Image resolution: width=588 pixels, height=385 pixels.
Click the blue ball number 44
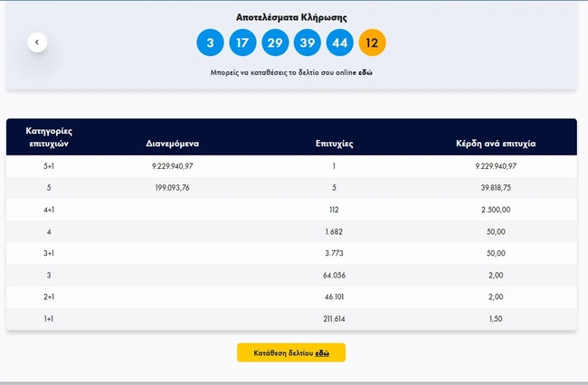(340, 42)
